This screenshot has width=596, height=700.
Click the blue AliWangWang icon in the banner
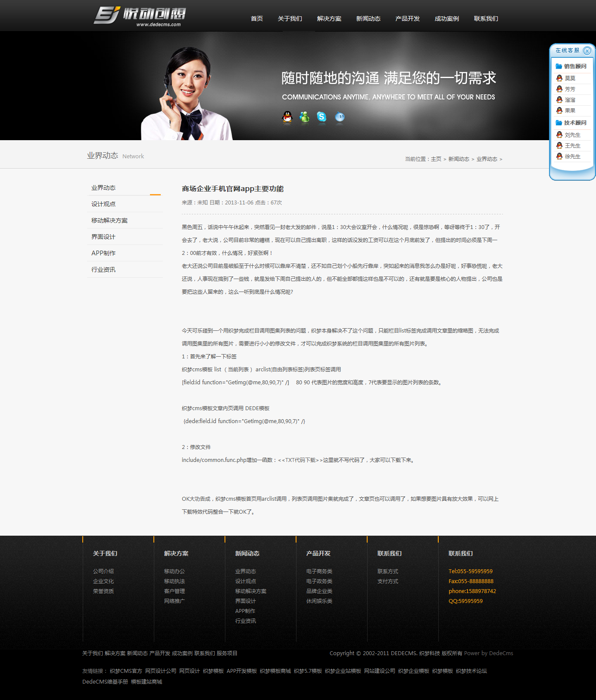340,116
